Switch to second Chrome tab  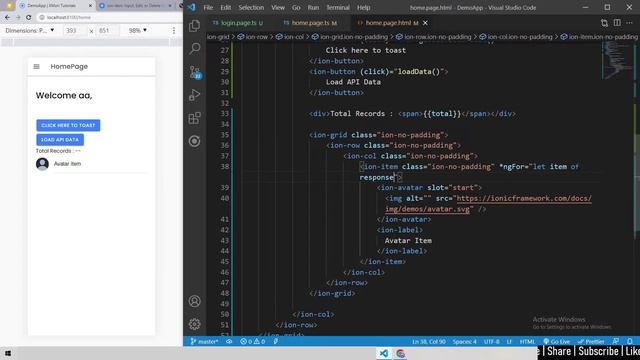(x=134, y=6)
